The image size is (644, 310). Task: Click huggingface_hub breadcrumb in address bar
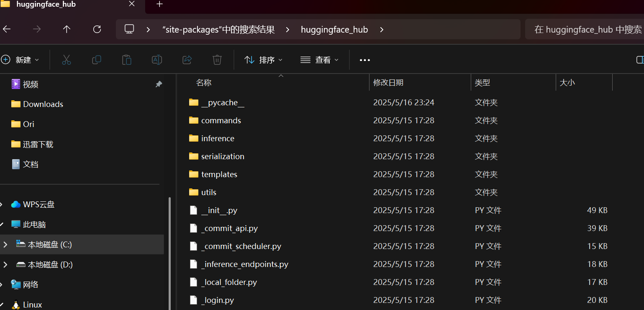334,30
